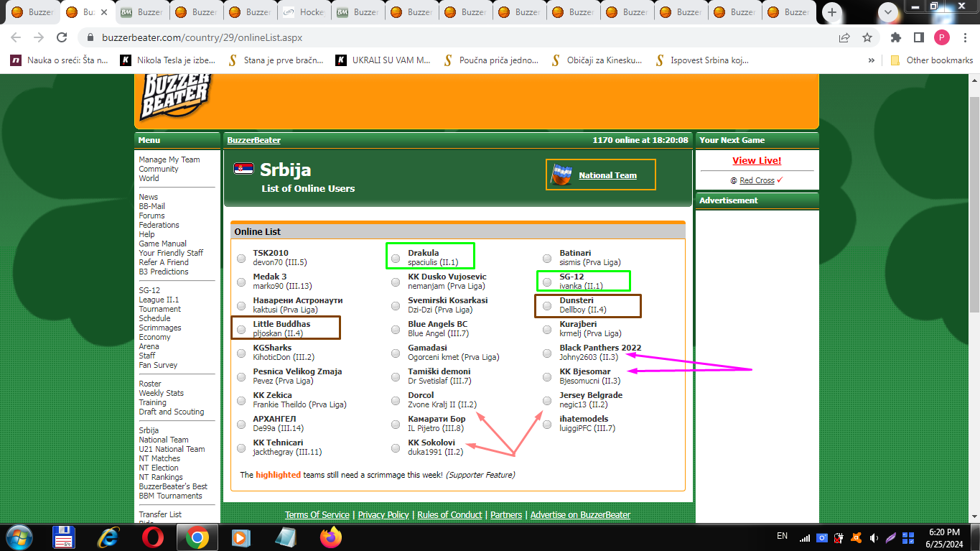Open the UKRALI SU VAM bookmark
The image size is (980, 551).
(383, 60)
